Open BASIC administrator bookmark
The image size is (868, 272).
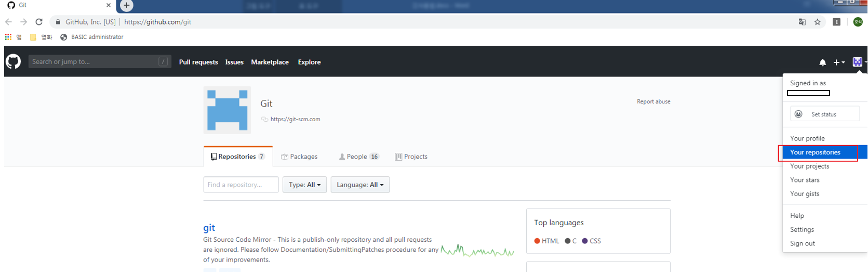pyautogui.click(x=92, y=37)
